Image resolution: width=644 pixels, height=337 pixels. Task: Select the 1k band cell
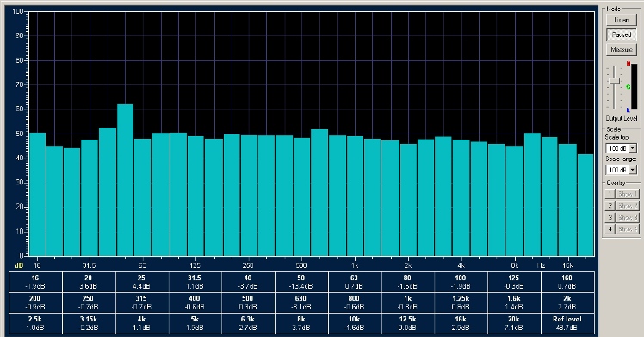[x=407, y=303]
